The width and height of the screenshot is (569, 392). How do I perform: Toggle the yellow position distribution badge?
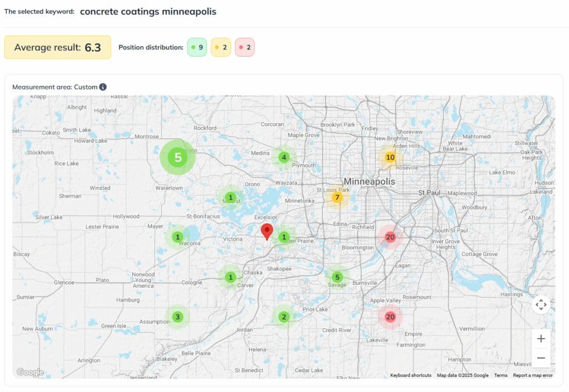tap(221, 48)
